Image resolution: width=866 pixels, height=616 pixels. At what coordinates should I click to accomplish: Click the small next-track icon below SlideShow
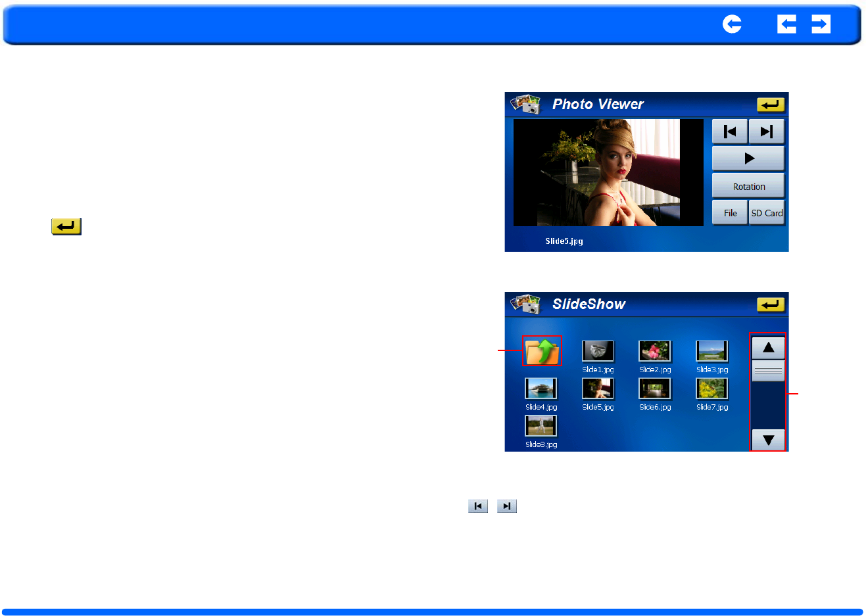(507, 506)
